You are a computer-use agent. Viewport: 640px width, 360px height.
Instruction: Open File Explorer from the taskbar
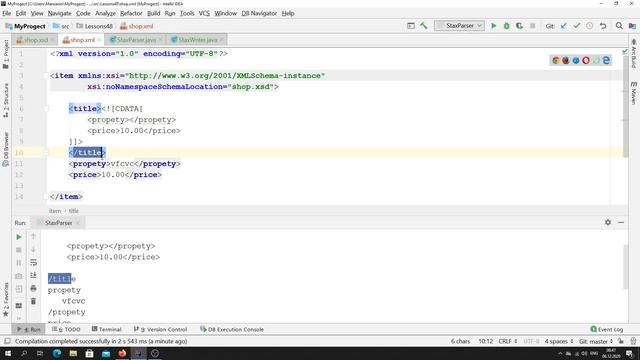coord(73,353)
